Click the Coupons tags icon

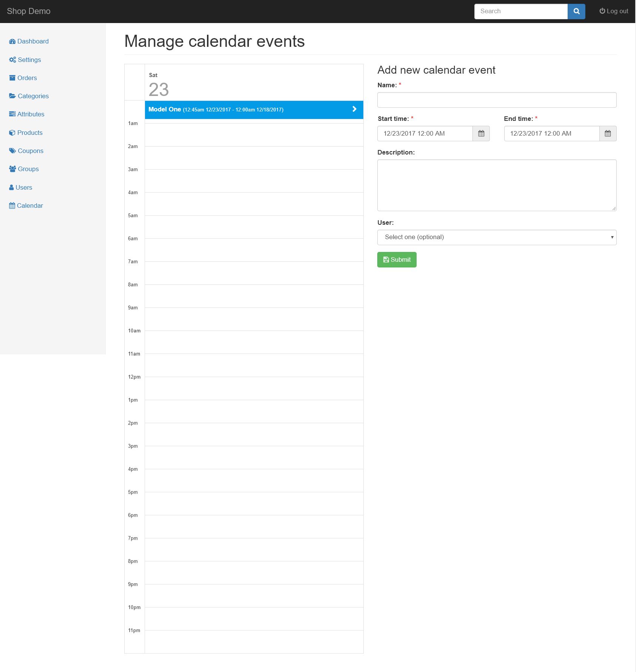12,151
